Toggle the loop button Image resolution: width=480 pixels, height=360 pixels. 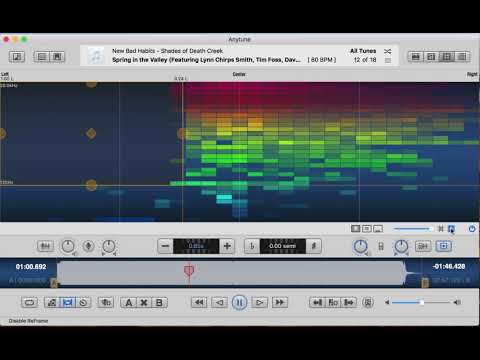(x=29, y=303)
